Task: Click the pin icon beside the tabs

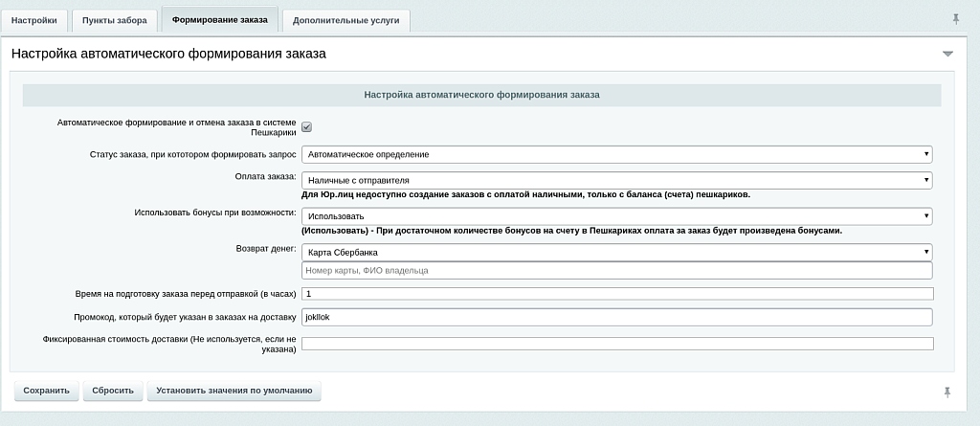Action: (x=955, y=19)
